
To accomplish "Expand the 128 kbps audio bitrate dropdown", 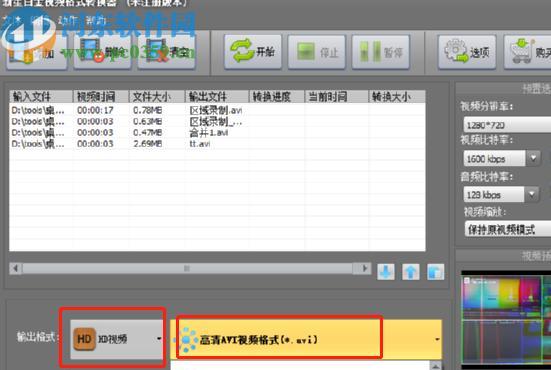I will pyautogui.click(x=532, y=194).
